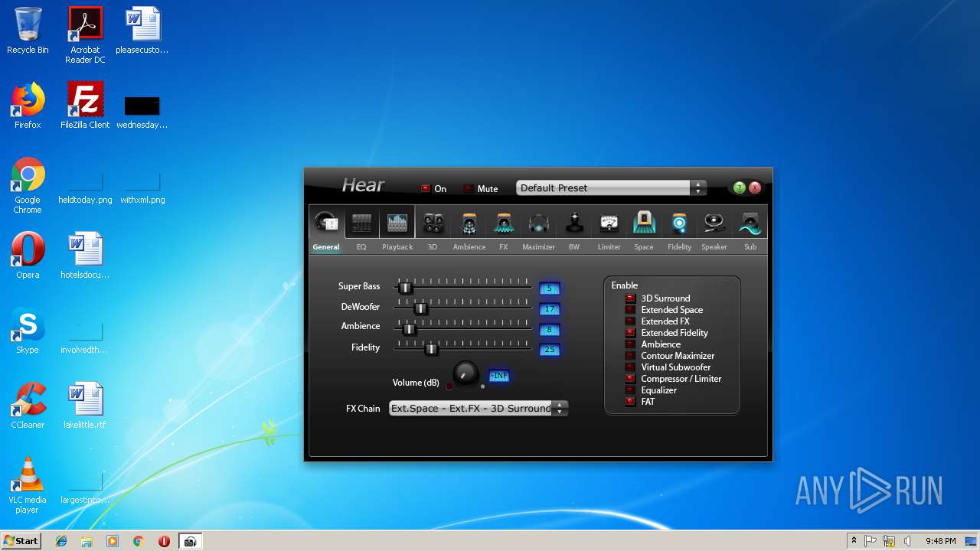The width and height of the screenshot is (980, 551).
Task: Switch to the General tab label
Action: pyautogui.click(x=326, y=247)
